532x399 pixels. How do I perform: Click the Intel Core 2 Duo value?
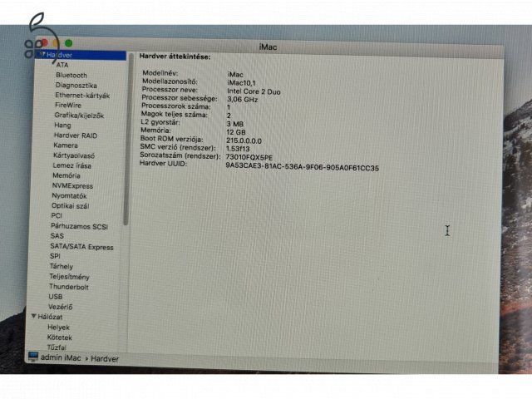click(x=254, y=91)
